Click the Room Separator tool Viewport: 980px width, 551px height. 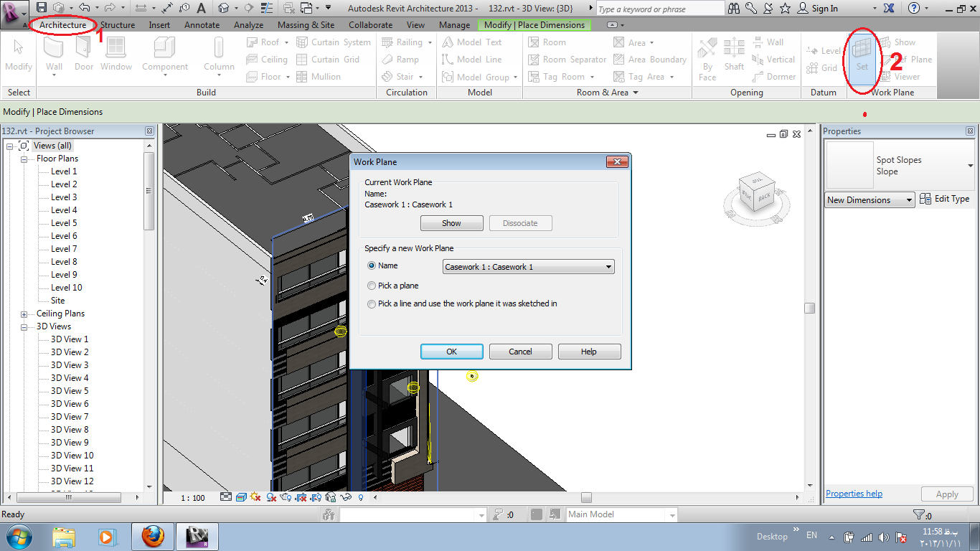(x=567, y=60)
